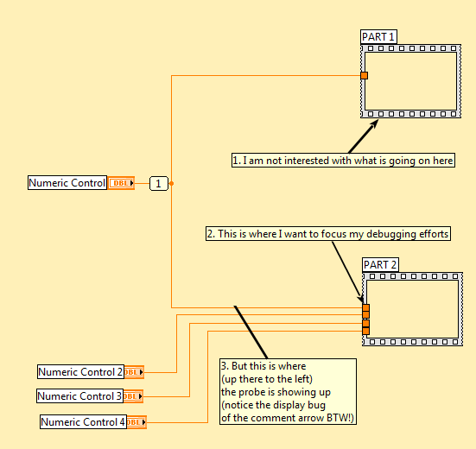Select the PART 2 sequence frame
Viewport: 476px width, 449px height.
(413, 309)
